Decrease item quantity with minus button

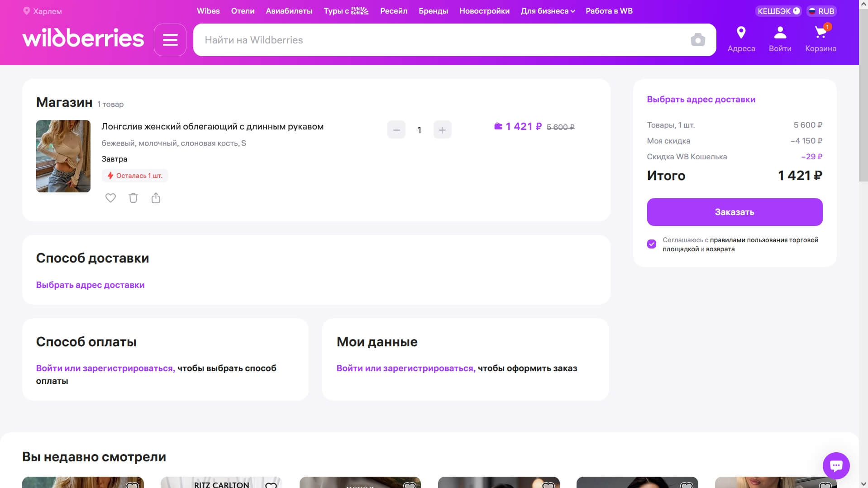pos(396,130)
